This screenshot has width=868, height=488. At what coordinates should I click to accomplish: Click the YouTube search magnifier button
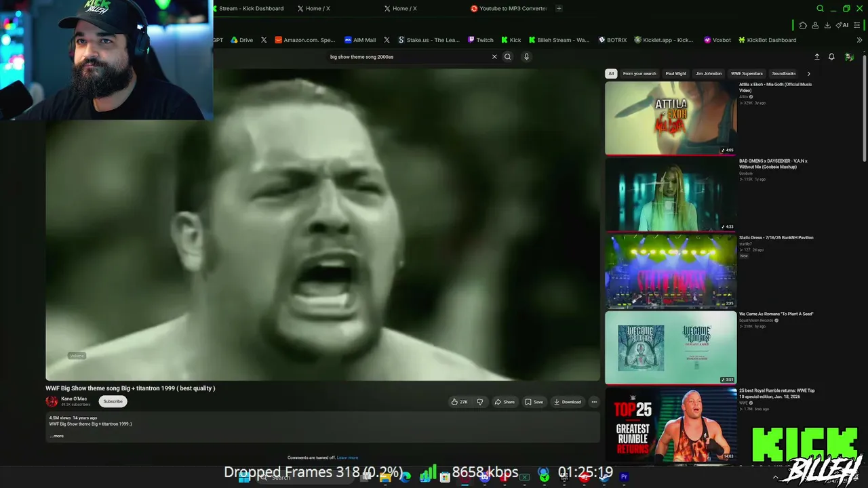pyautogui.click(x=507, y=57)
